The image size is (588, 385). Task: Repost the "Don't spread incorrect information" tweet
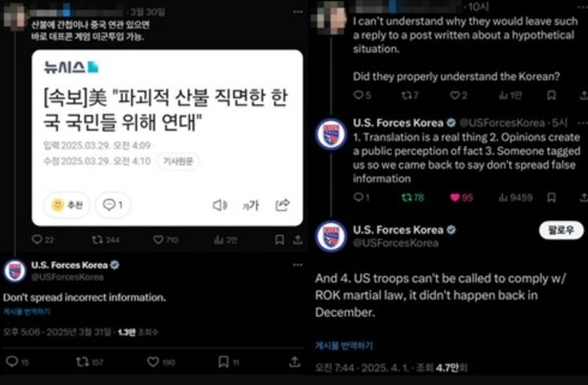(82, 361)
